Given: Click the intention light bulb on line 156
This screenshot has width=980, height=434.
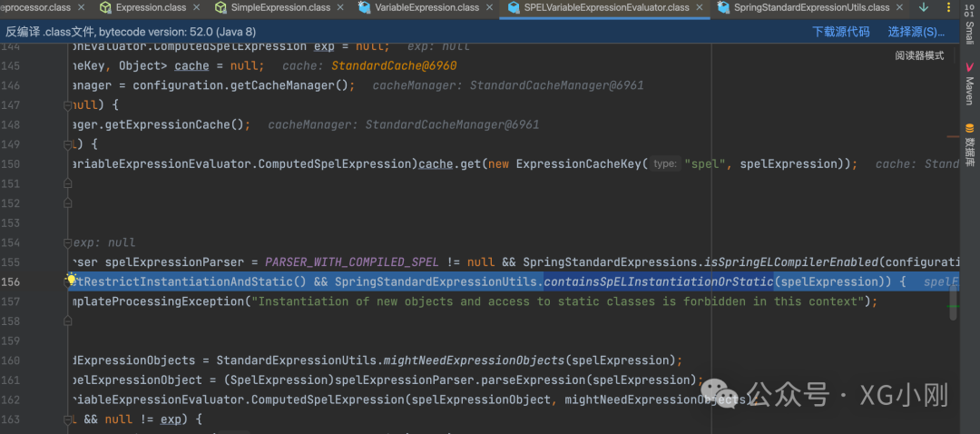Looking at the screenshot, I should point(72,279).
